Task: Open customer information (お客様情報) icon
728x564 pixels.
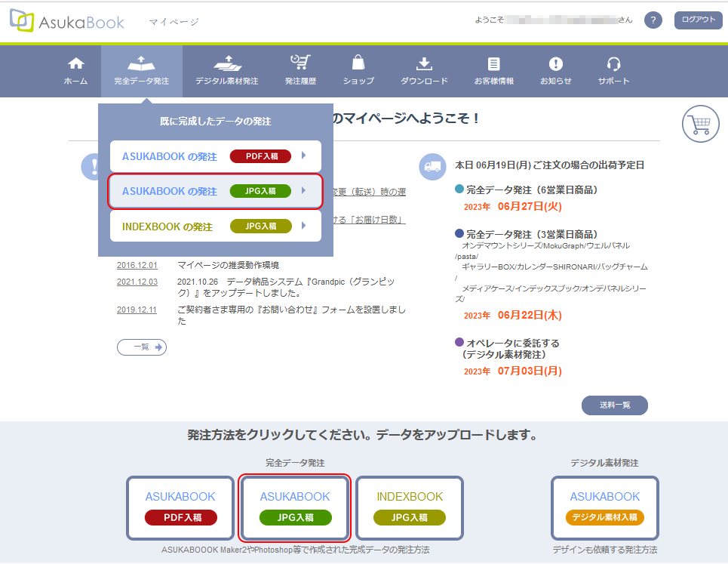Action: [x=493, y=64]
